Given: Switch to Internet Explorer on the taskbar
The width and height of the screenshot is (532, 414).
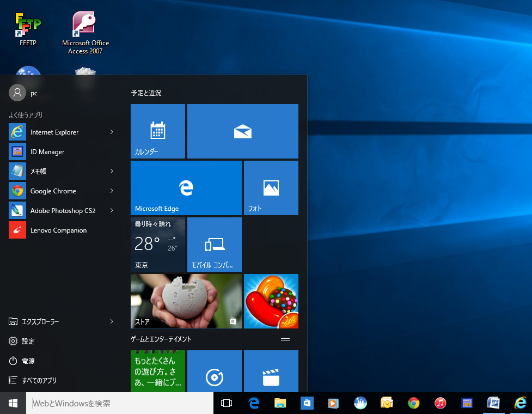Looking at the screenshot, I should 520,403.
